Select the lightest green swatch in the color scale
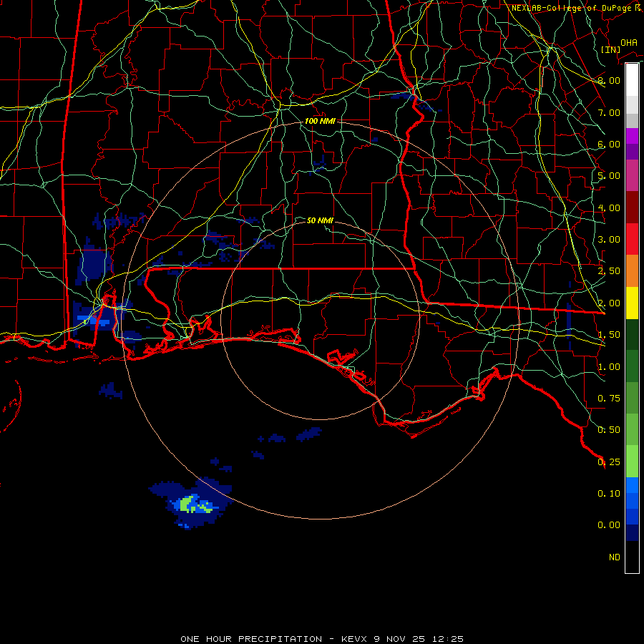This screenshot has width=644, height=644. (x=632, y=462)
